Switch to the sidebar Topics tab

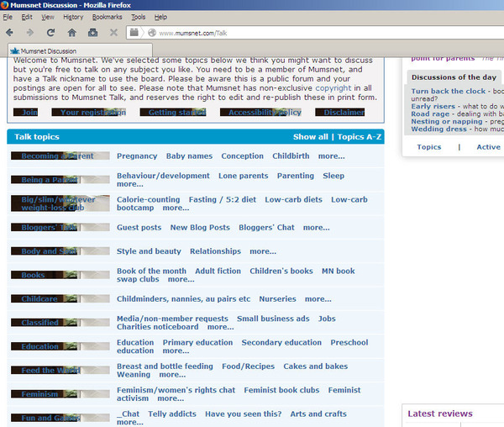tap(429, 147)
